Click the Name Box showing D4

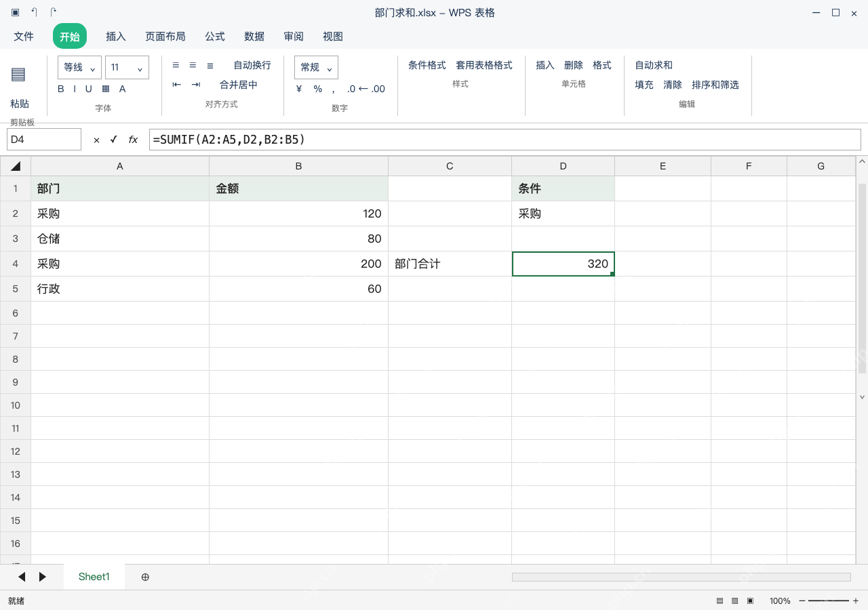tap(44, 140)
